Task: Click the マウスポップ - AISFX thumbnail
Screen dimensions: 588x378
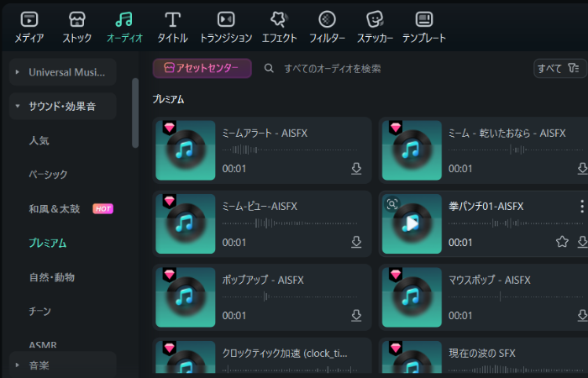Action: coord(412,297)
